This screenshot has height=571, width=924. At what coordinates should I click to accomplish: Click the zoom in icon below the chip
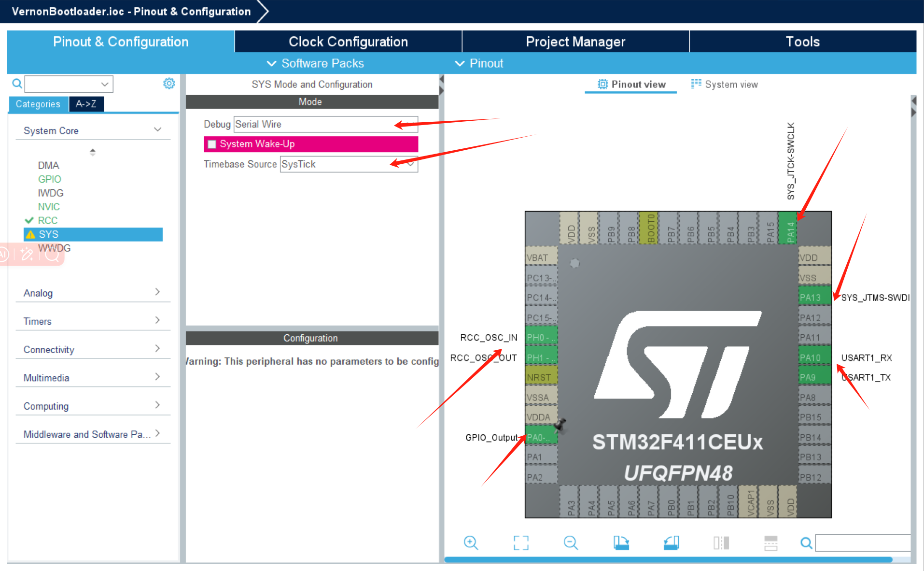point(471,543)
